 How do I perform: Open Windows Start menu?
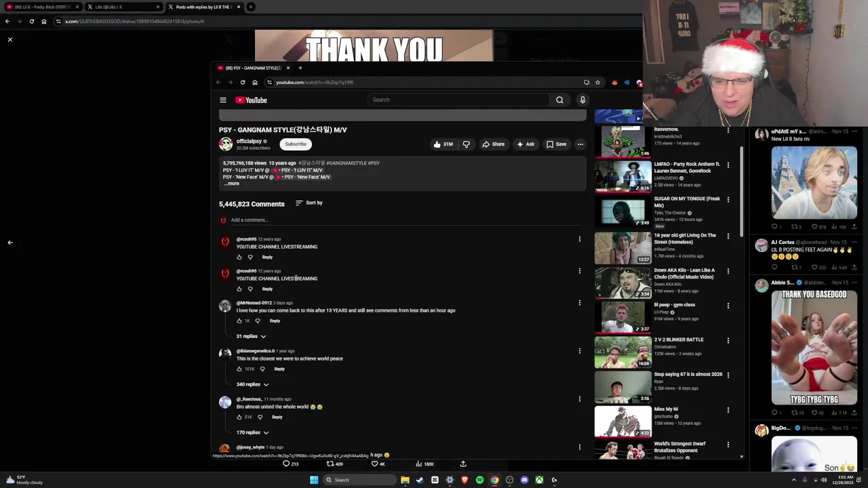313,480
